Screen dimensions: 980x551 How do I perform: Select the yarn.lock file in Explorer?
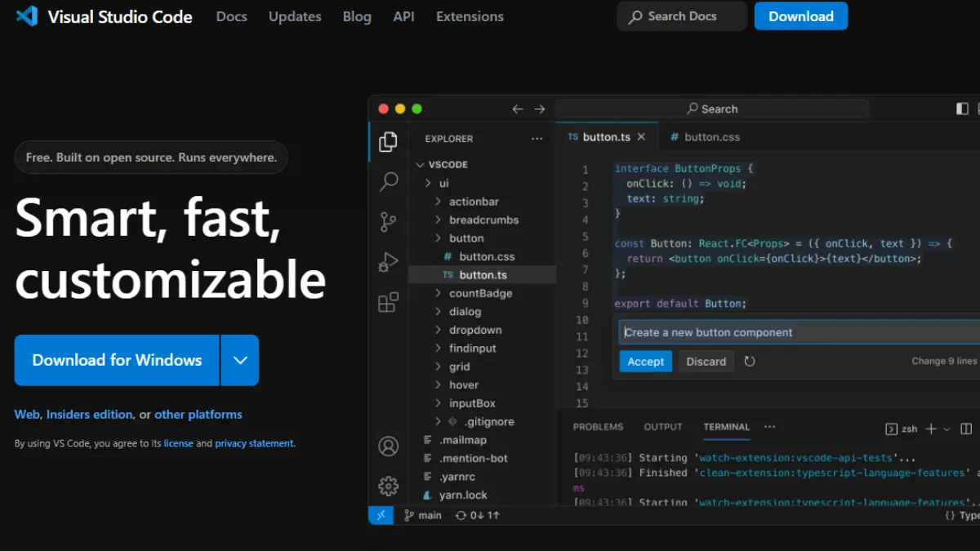482,495
